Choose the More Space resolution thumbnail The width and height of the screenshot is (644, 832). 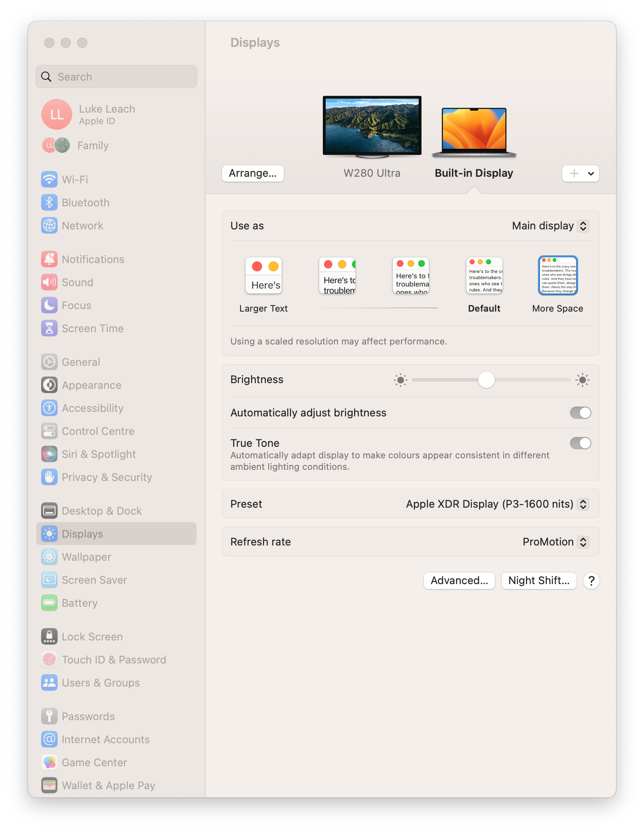coord(558,275)
